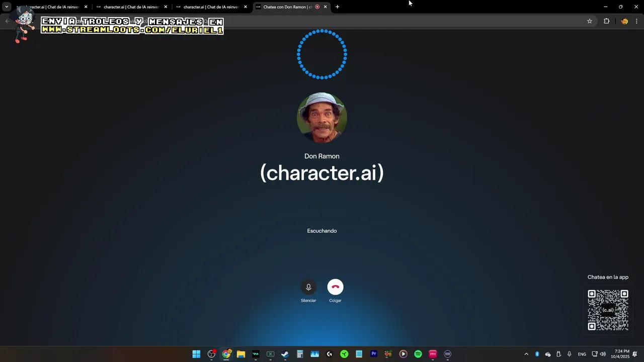
Task: Click the Escuchando status text
Action: pos(322,231)
